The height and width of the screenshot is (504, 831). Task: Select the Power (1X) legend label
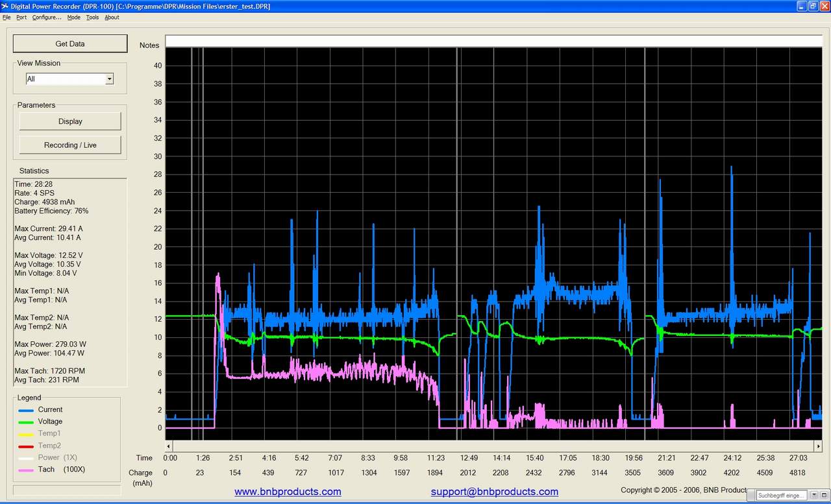pos(57,457)
